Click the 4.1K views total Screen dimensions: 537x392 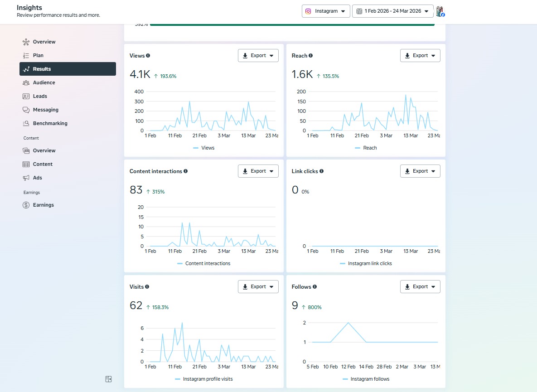[140, 74]
